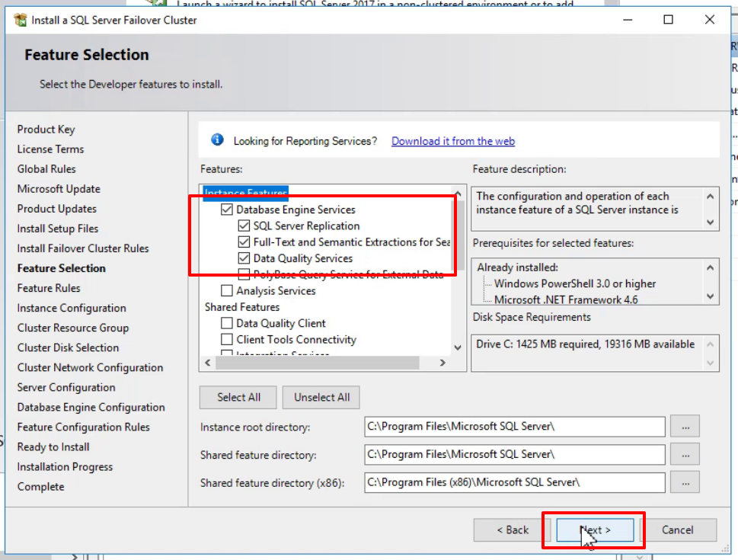This screenshot has width=738, height=560.
Task: Click the Installation Progress step
Action: click(65, 467)
